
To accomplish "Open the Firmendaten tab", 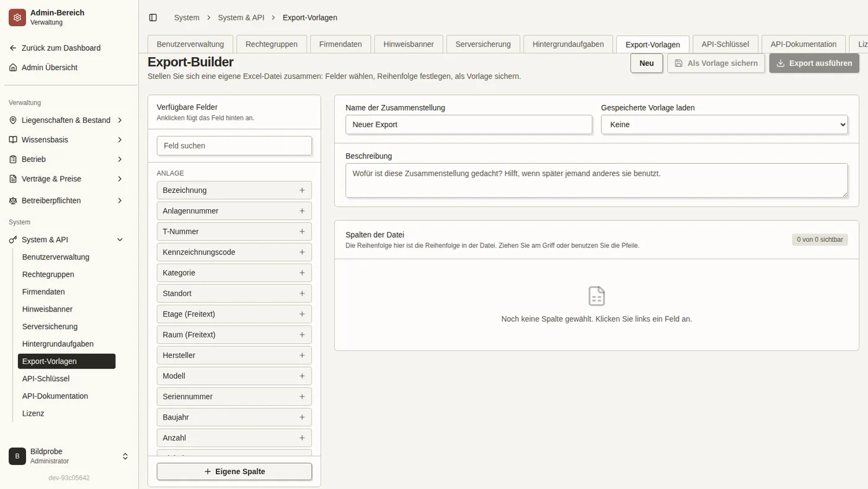I will [340, 44].
